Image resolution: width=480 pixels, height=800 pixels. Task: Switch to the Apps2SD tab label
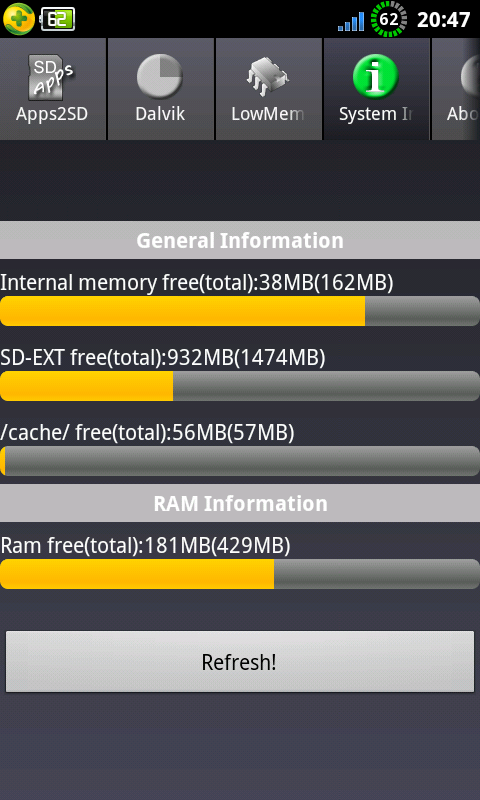click(x=52, y=114)
